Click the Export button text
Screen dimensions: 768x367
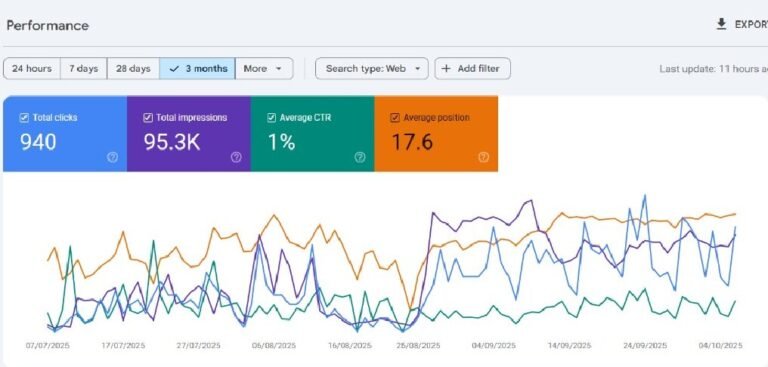click(x=751, y=24)
